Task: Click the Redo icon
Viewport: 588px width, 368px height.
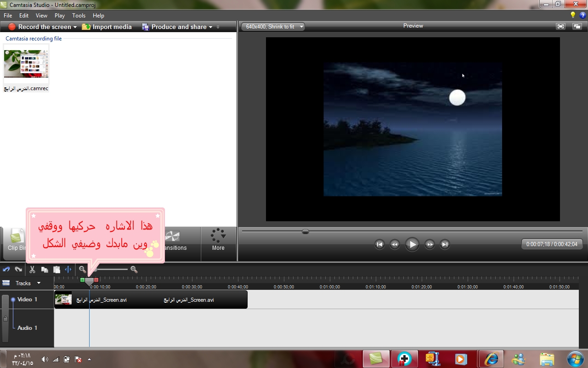Action: (x=18, y=270)
